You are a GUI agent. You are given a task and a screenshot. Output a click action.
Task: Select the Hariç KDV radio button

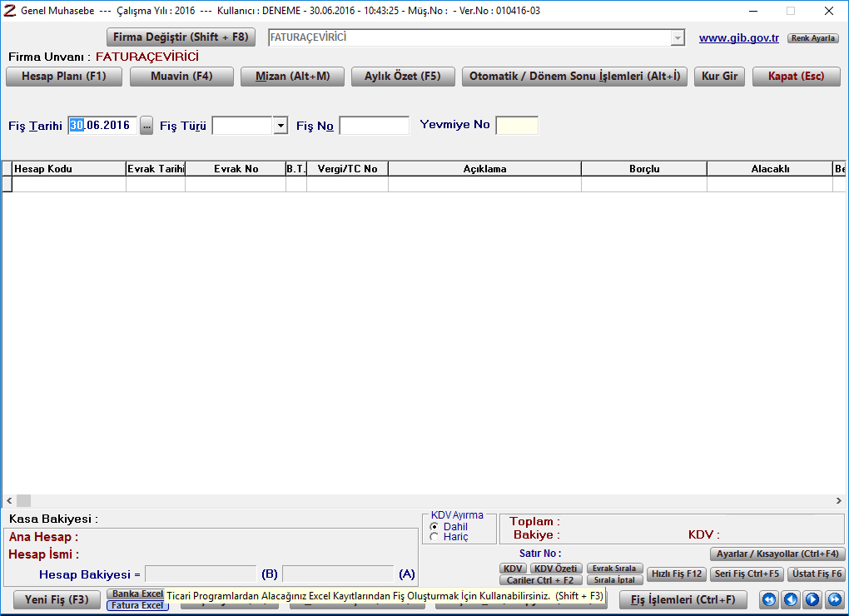[x=434, y=537]
